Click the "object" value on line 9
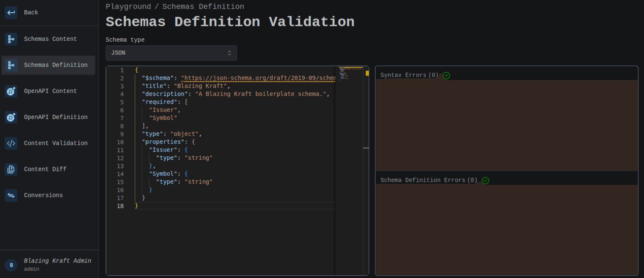 (x=184, y=134)
